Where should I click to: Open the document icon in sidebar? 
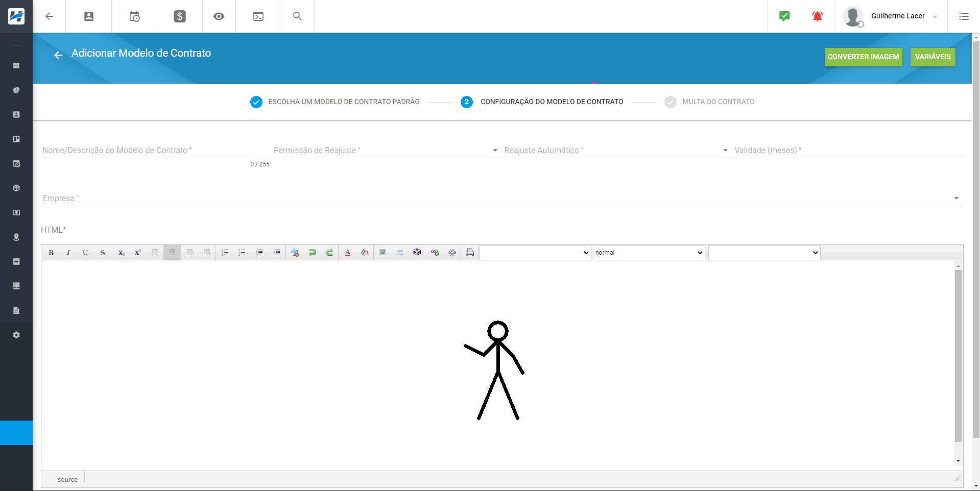click(16, 310)
